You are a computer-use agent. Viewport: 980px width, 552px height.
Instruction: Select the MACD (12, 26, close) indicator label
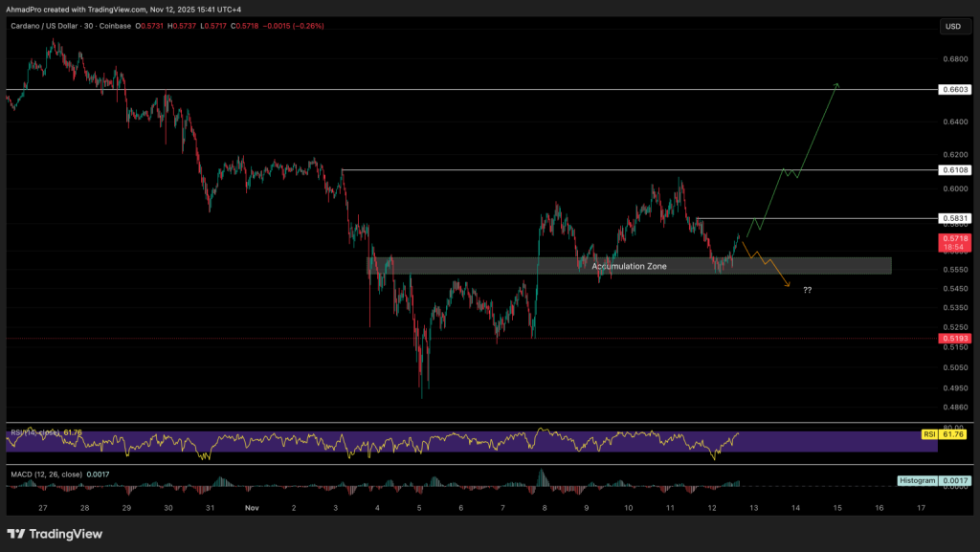(x=48, y=473)
